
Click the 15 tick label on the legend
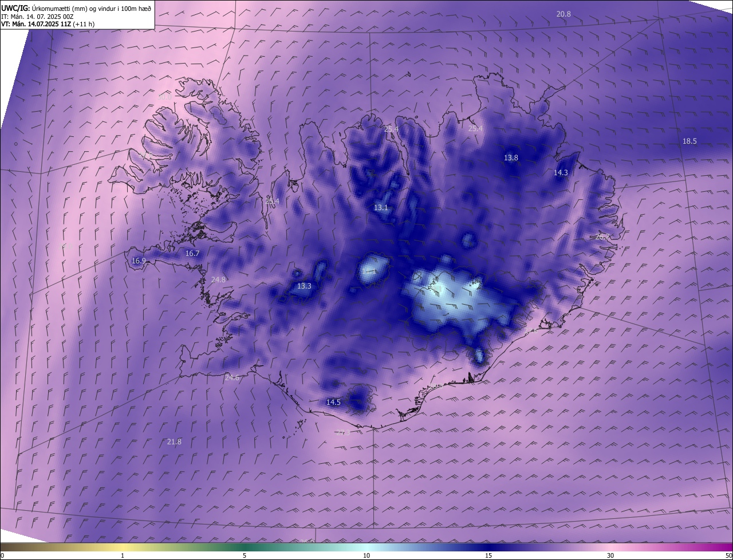(x=488, y=555)
